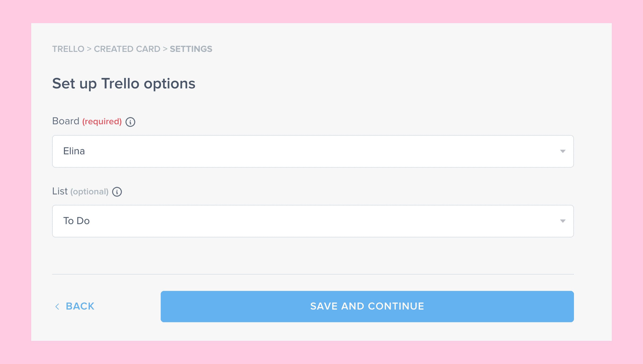Click the back chevron arrow icon
The height and width of the screenshot is (364, 643).
[57, 307]
